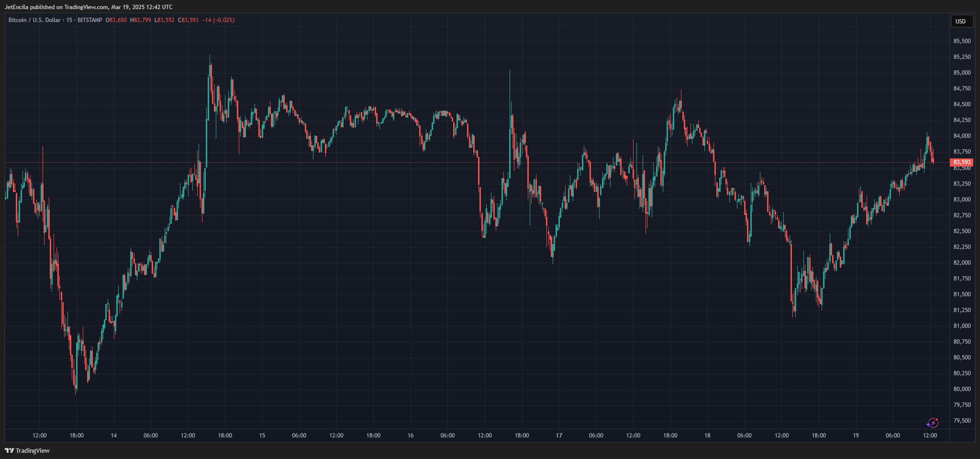Click the purple lightning sparkle icon
The image size is (980, 459).
point(932,423)
